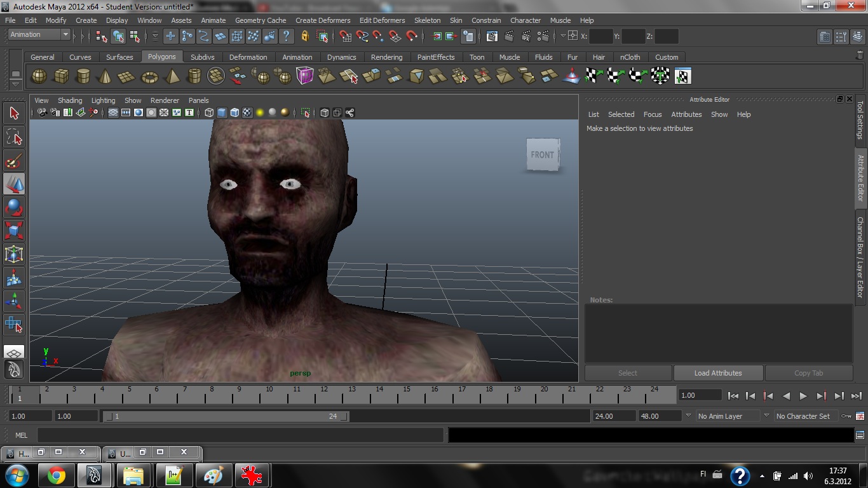This screenshot has width=868, height=488.
Task: Switch to the Rendering shelf tab
Action: point(386,57)
